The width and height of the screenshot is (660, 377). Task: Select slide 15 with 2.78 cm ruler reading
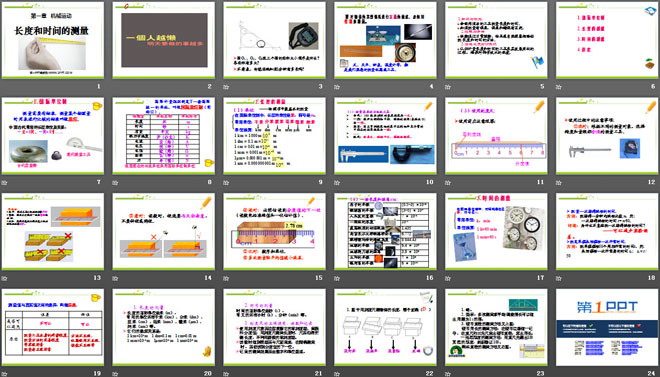[x=274, y=231]
